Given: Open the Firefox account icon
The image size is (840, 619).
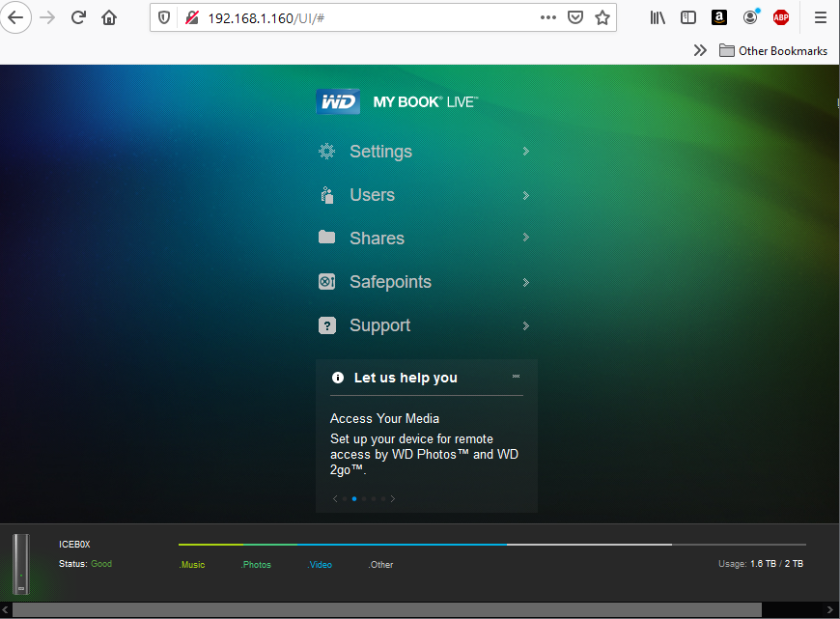Looking at the screenshot, I should pos(750,17).
